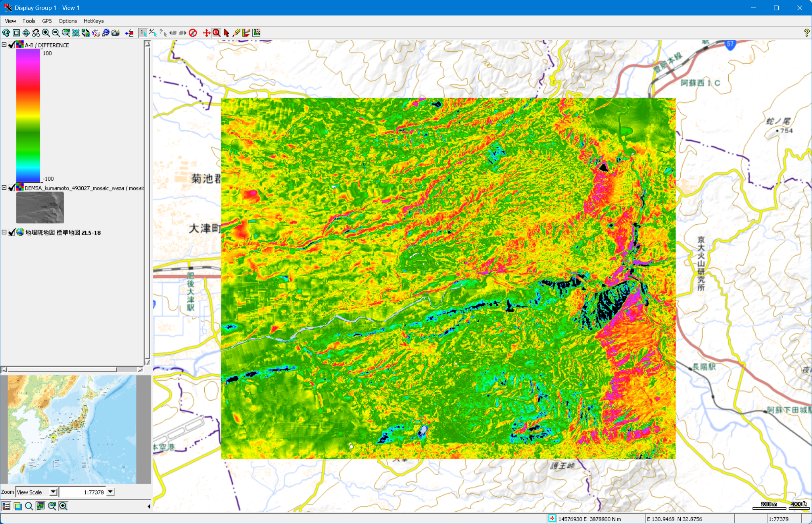Toggle the locator map icon in sidebar
Screen dimensions: 812x524
tap(40, 506)
